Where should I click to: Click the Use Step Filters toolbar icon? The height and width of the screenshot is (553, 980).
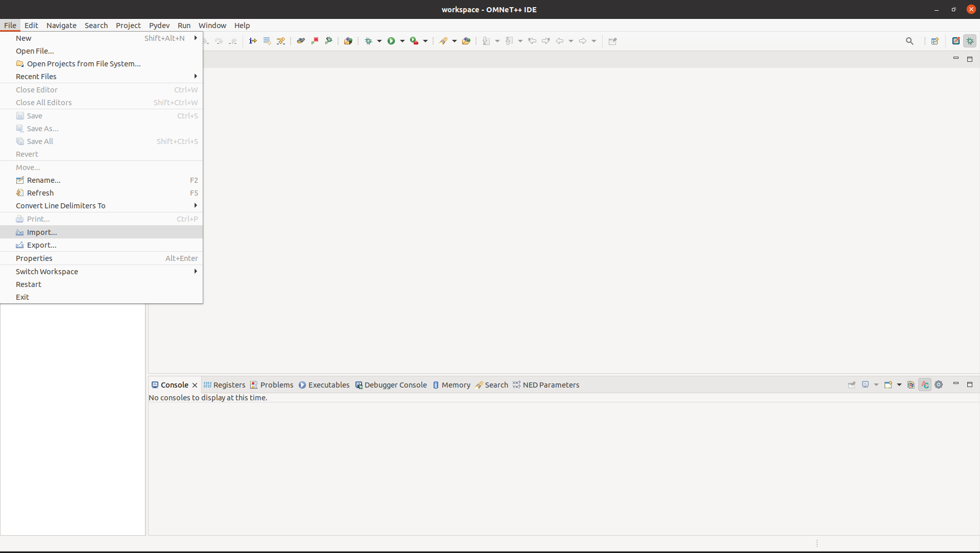(x=281, y=41)
